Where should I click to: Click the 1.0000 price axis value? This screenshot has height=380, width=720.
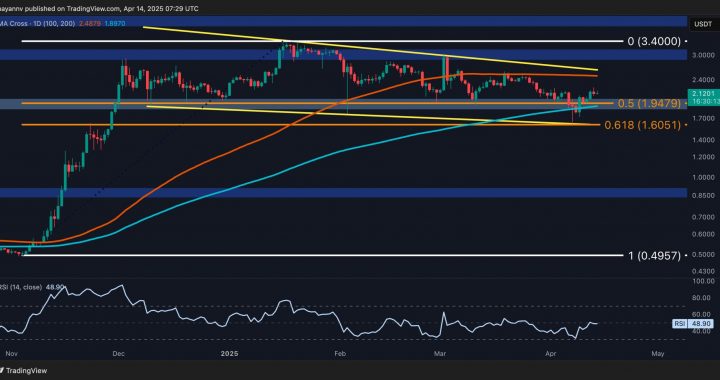(702, 178)
